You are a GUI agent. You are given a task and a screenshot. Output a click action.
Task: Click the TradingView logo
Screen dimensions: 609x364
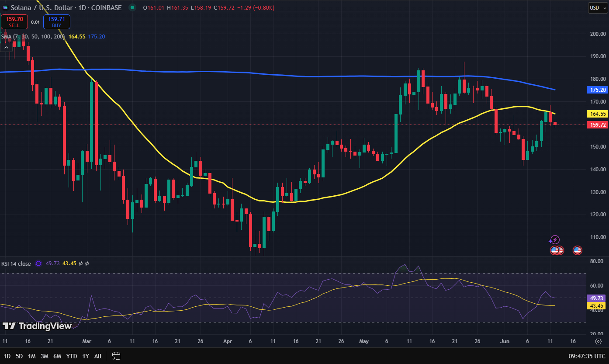[37, 326]
